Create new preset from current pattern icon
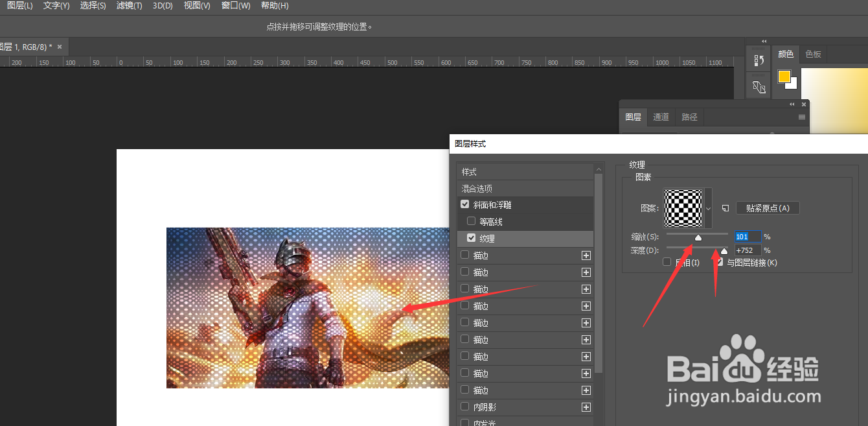 [725, 208]
